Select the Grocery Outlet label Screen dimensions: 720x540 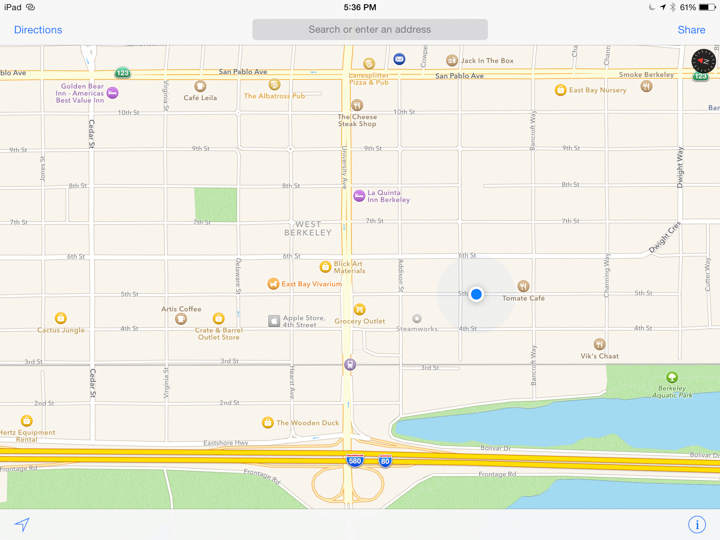[360, 321]
